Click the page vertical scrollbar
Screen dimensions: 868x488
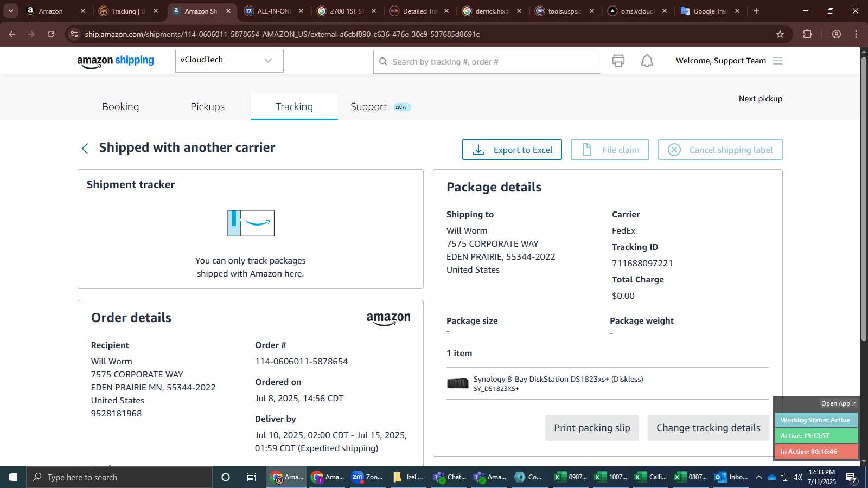864,198
